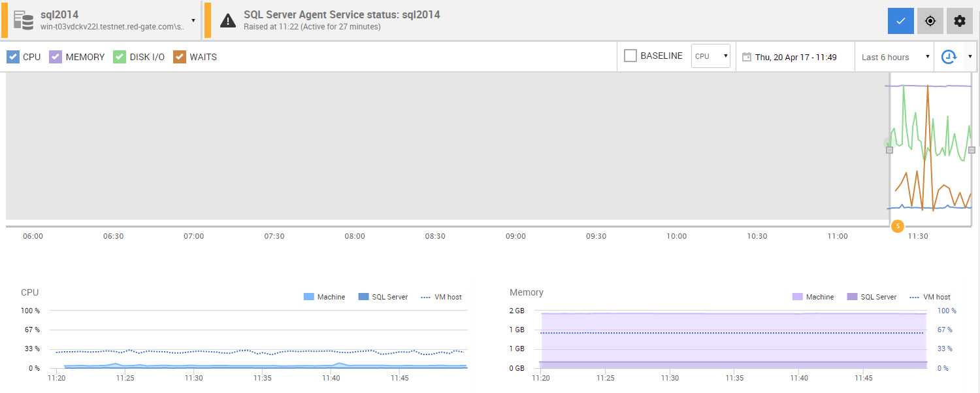Enable the BASELINE checkbox
Viewport: 980px width, 393px height.
(x=630, y=56)
